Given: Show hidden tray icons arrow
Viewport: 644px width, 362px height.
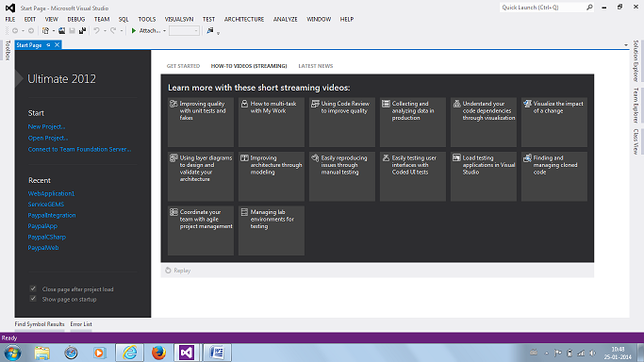Looking at the screenshot, I should point(546,353).
